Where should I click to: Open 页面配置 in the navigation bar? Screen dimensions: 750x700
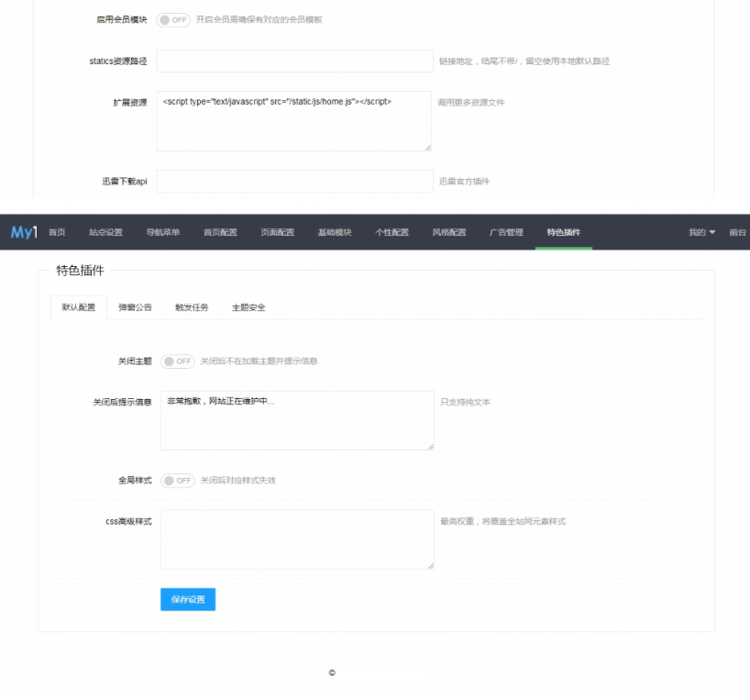point(278,232)
